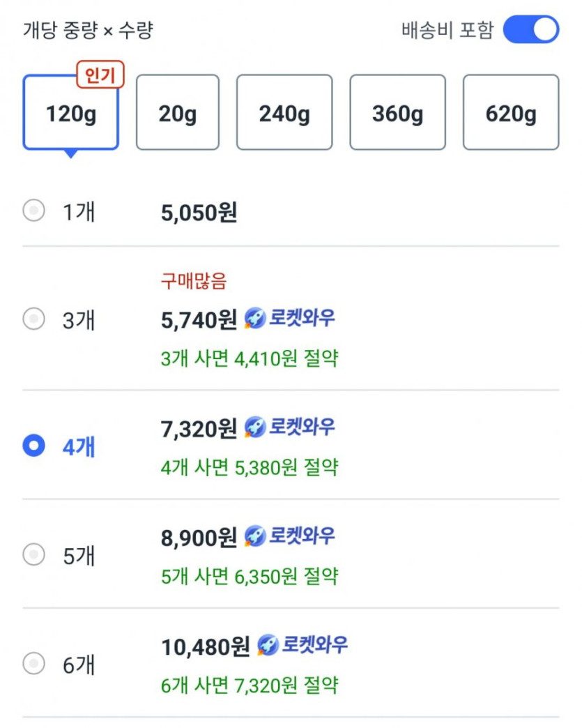Click the 6개 사면 7,320원 절약 text
Screen dimensions: 582x728
coord(249,685)
